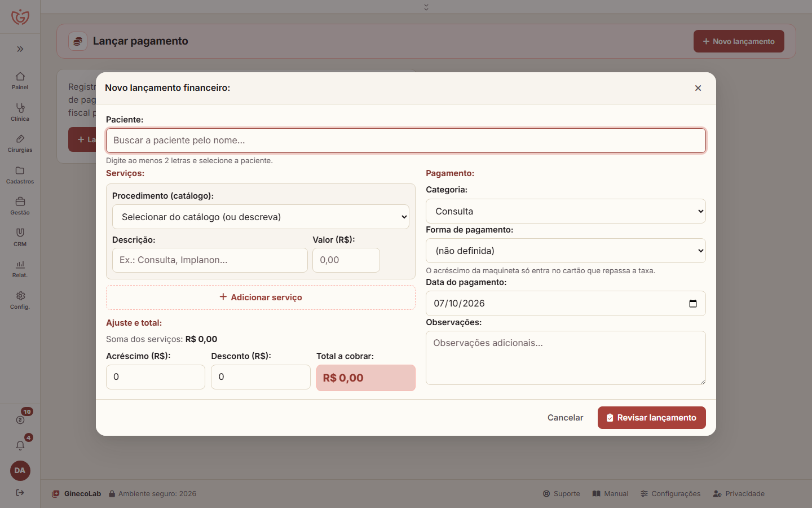Open the Configurações link in the footer
The image size is (812, 508).
coord(670,494)
